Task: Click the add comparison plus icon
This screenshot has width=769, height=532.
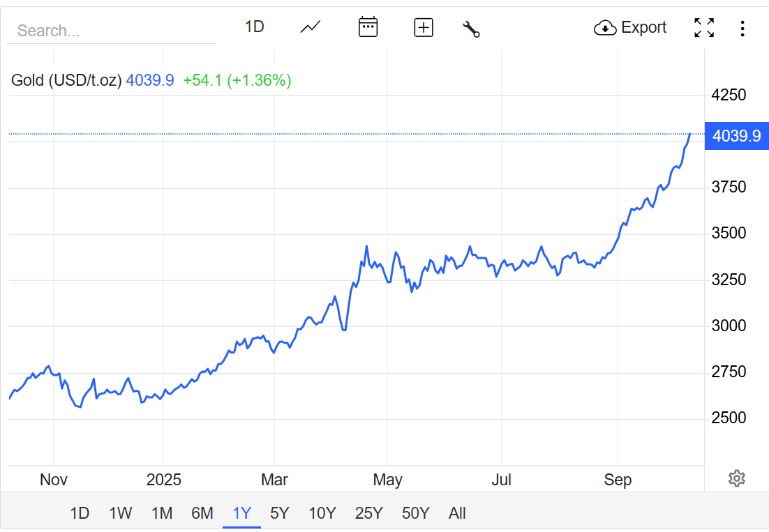Action: coord(424,28)
